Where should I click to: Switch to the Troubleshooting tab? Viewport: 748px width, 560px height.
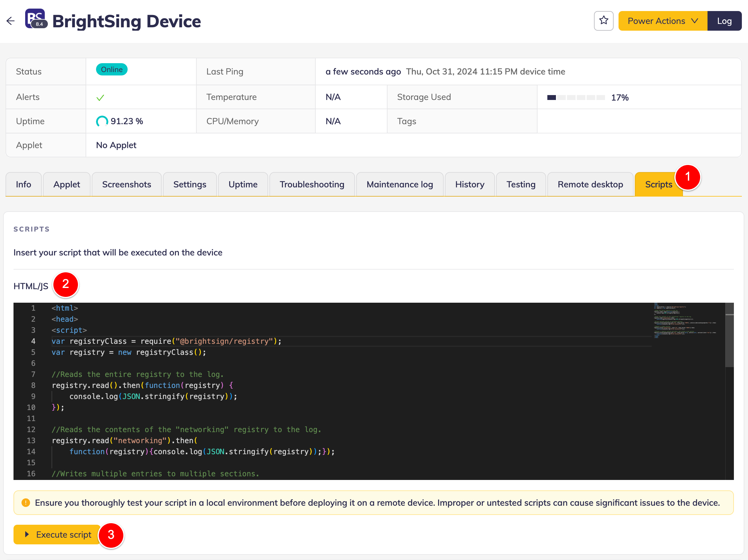pos(312,185)
